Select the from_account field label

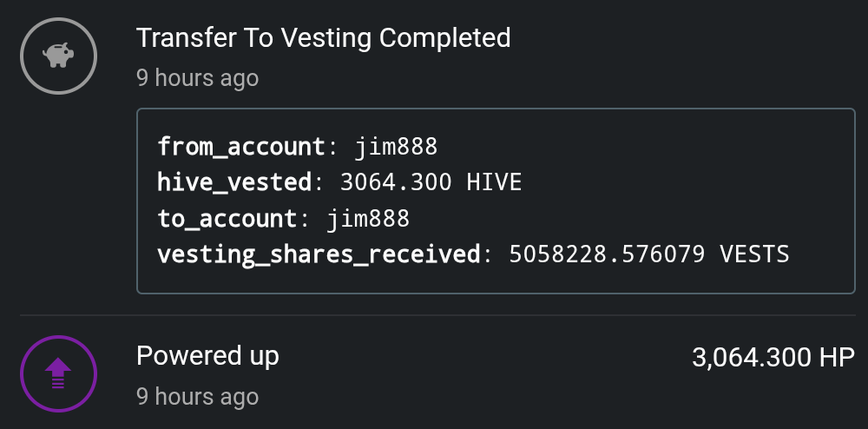tap(240, 146)
